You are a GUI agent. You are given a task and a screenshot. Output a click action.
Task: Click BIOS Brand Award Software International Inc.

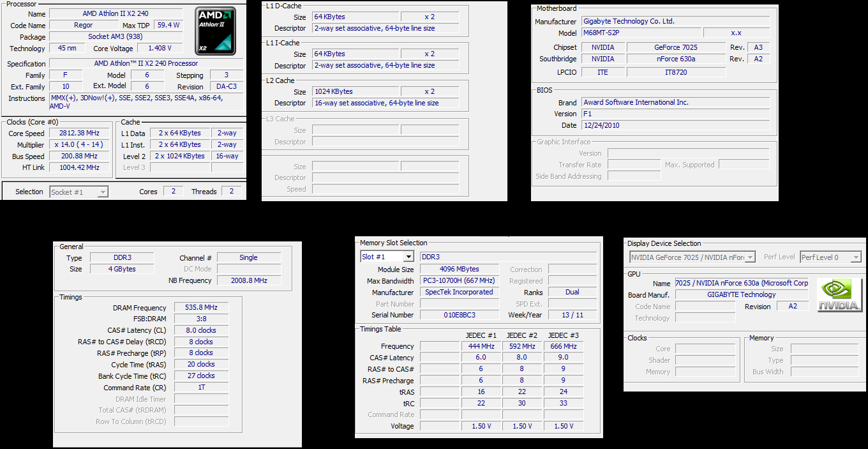click(675, 102)
